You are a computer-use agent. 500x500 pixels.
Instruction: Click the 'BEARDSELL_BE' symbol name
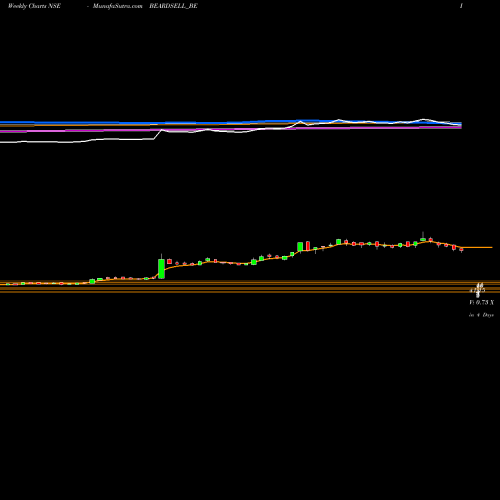point(173,6)
